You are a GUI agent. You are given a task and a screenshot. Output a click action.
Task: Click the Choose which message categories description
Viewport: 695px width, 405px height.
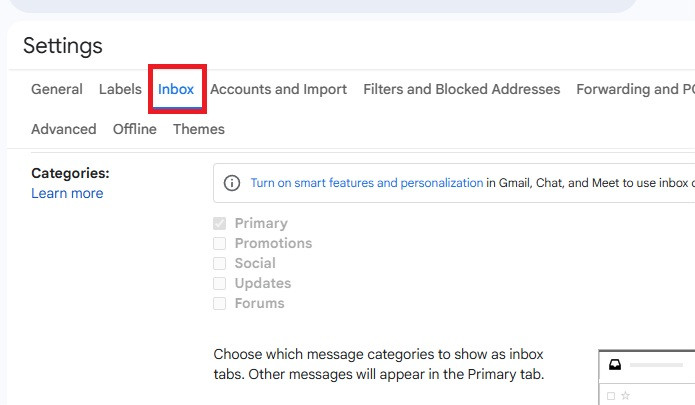click(x=379, y=364)
